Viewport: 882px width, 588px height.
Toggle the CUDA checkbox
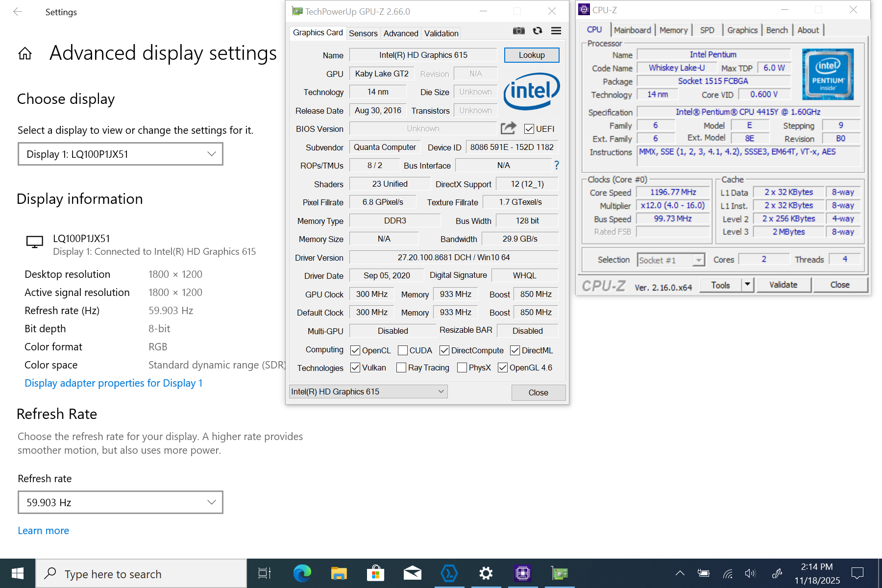403,350
